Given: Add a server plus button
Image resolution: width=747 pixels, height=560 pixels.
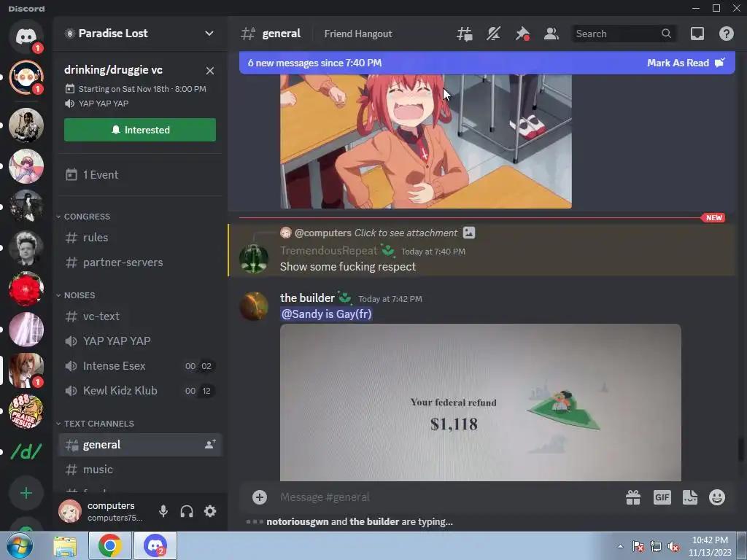Looking at the screenshot, I should click(26, 493).
